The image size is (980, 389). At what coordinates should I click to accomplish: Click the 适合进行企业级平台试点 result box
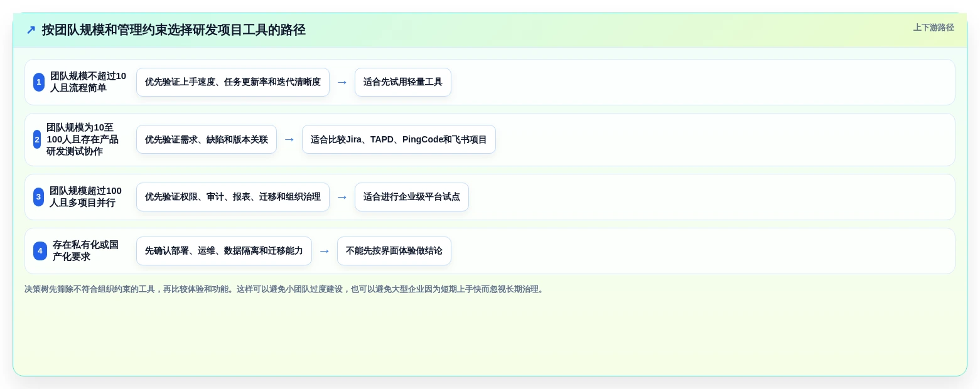point(412,197)
